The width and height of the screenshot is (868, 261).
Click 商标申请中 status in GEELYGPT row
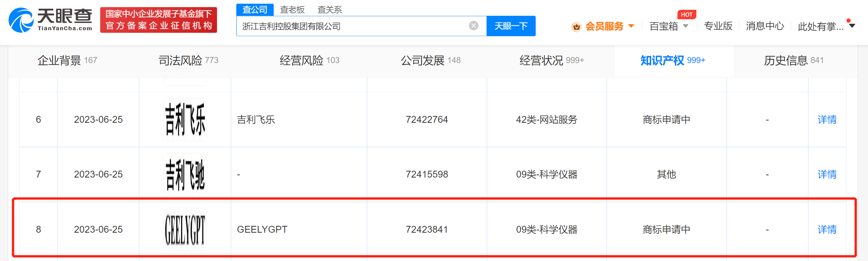(x=666, y=230)
